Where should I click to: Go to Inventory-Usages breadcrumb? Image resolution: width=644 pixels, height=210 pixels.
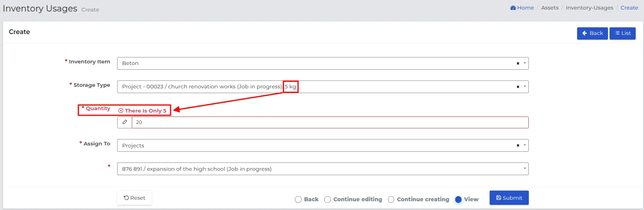point(589,8)
